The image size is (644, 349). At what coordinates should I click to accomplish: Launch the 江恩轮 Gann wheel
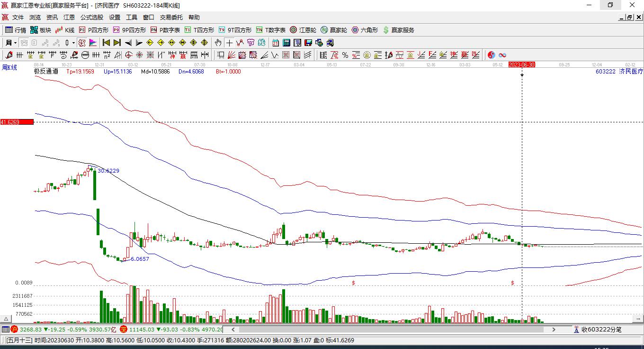pos(303,30)
